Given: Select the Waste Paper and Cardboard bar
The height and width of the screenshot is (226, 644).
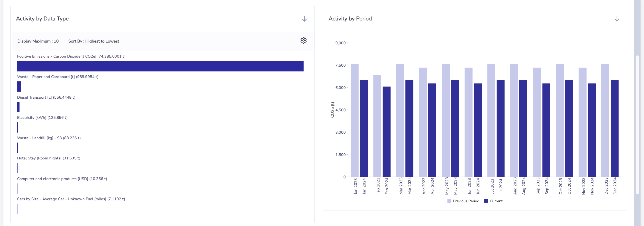Looking at the screenshot, I should pyautogui.click(x=19, y=87).
